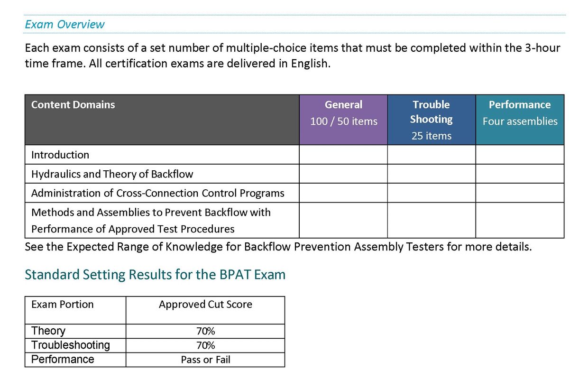
Task: Click the "Exam Overview" heading
Action: click(64, 24)
